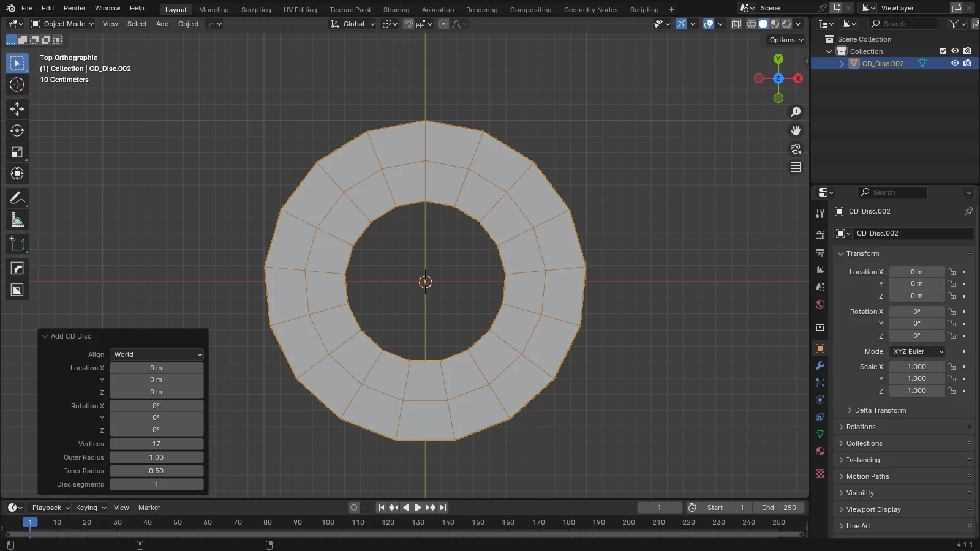
Task: Select the Rotate tool
Action: coord(17,130)
